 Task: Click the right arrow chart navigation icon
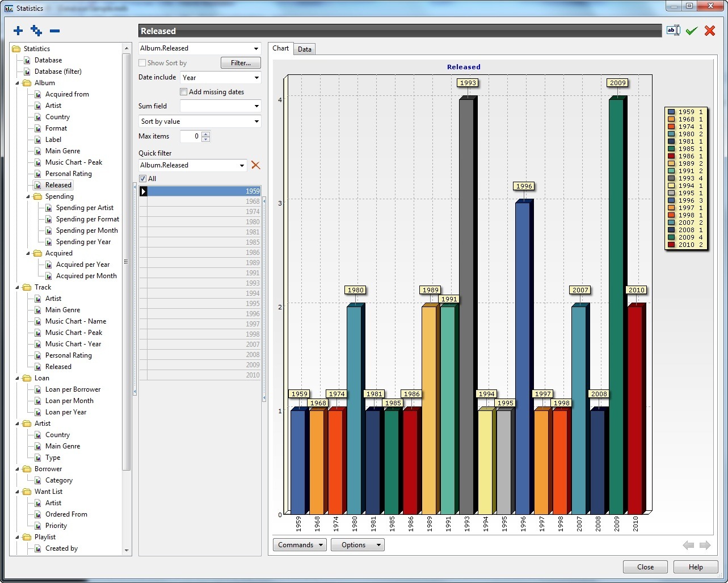pos(705,545)
